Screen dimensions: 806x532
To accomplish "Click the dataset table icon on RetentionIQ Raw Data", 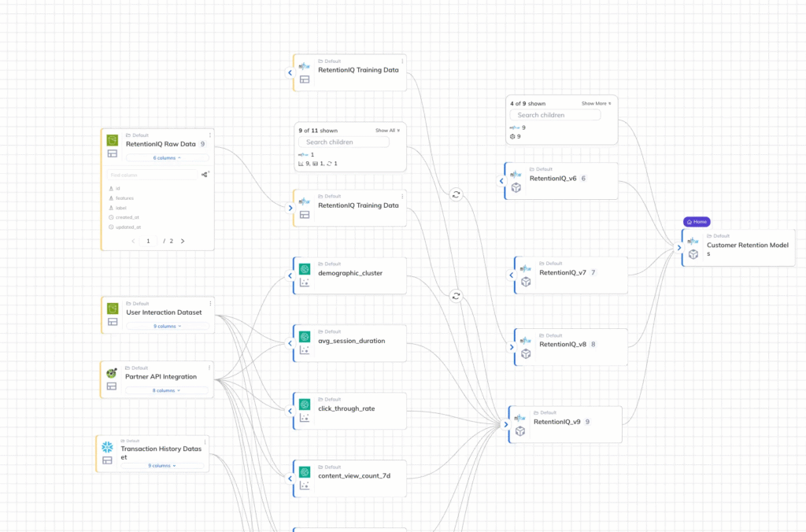I will click(x=112, y=152).
